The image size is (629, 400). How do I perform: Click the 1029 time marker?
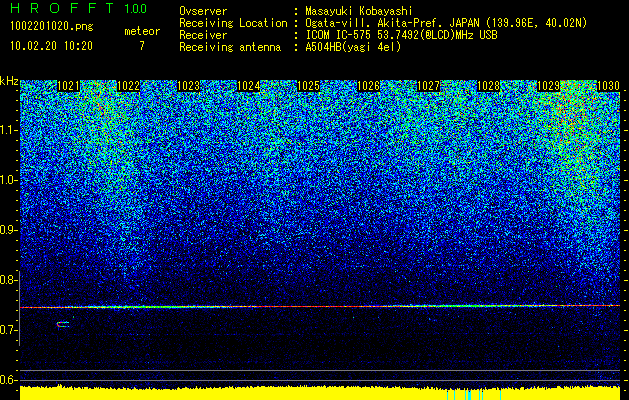548,86
